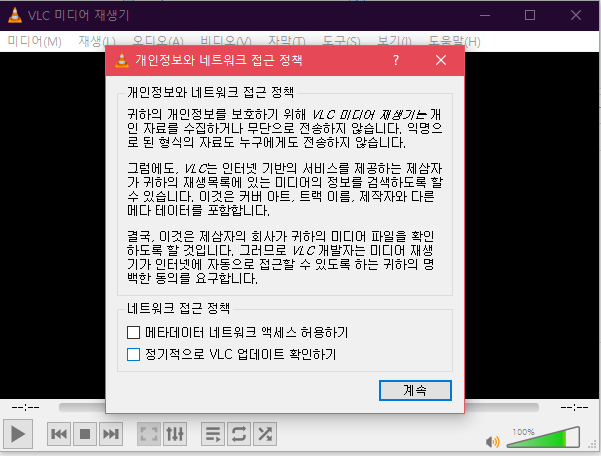The image size is (601, 456).
Task: Minimize the VLC main window
Action: click(x=485, y=15)
